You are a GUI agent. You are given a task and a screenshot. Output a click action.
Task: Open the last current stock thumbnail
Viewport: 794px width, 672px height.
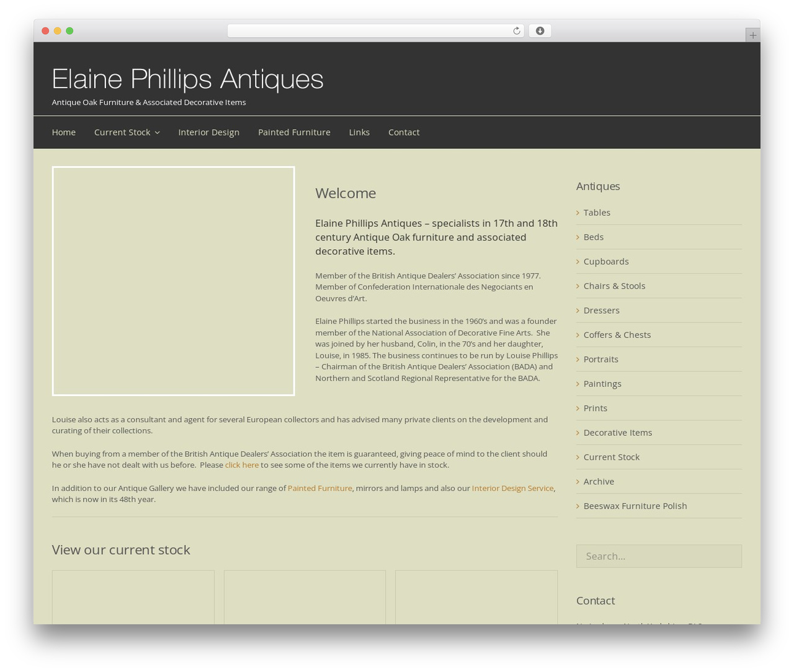click(x=476, y=598)
